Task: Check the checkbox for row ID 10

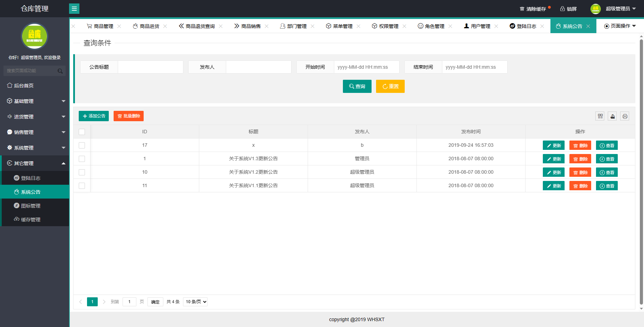Action: tap(82, 172)
